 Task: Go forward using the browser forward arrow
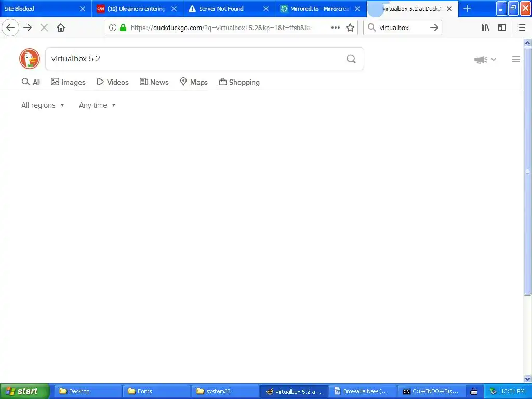(x=28, y=28)
